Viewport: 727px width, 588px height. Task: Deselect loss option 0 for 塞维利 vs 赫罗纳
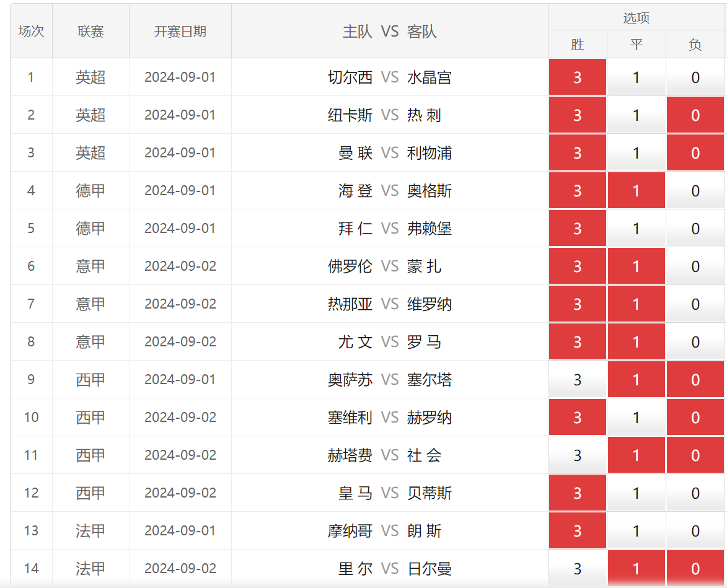(x=695, y=417)
